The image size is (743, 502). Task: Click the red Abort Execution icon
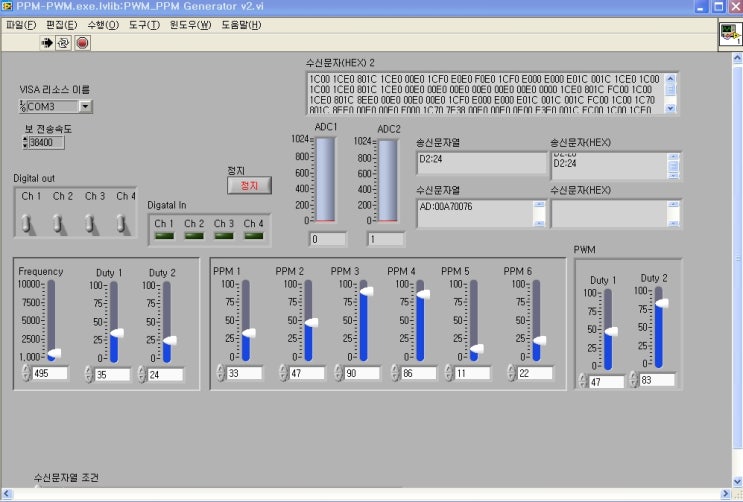click(82, 43)
